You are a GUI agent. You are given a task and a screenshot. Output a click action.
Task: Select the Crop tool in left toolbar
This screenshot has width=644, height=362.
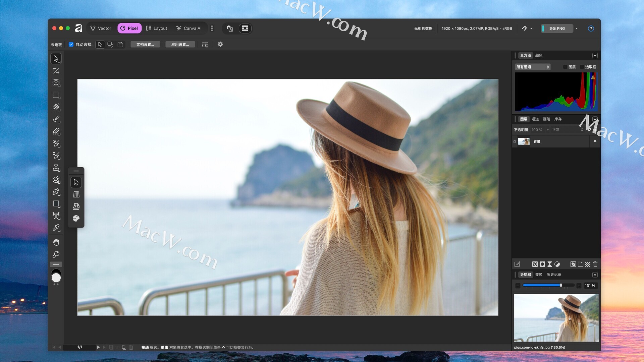click(56, 71)
